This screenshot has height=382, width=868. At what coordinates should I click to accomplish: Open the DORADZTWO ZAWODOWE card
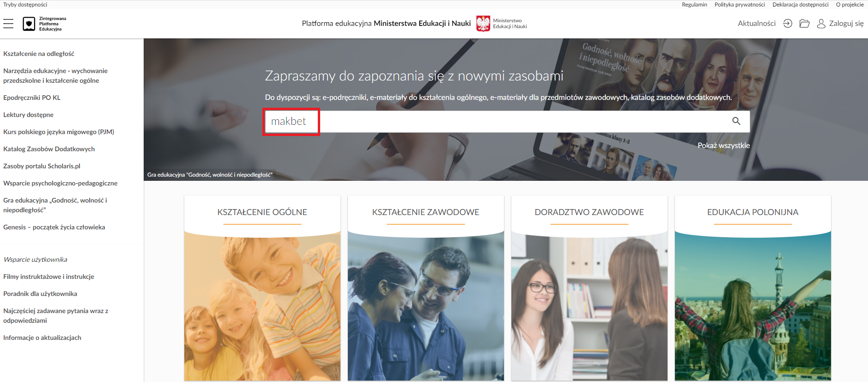coord(589,288)
